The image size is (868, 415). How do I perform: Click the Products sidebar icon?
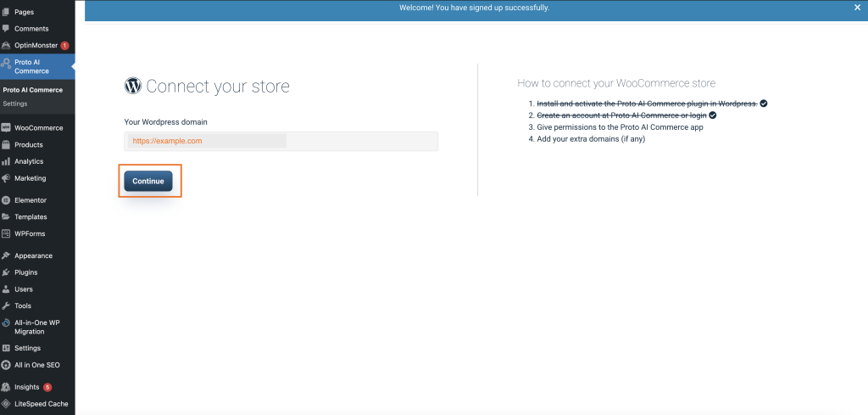(6, 144)
